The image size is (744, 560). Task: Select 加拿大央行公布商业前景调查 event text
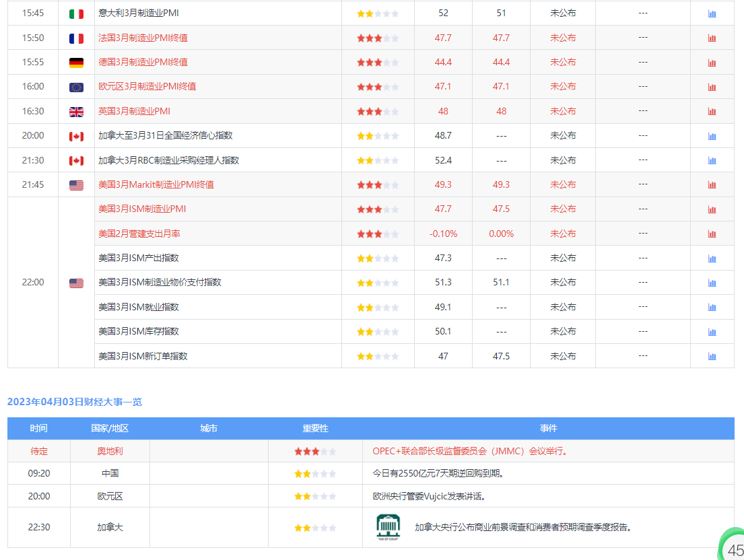point(523,527)
